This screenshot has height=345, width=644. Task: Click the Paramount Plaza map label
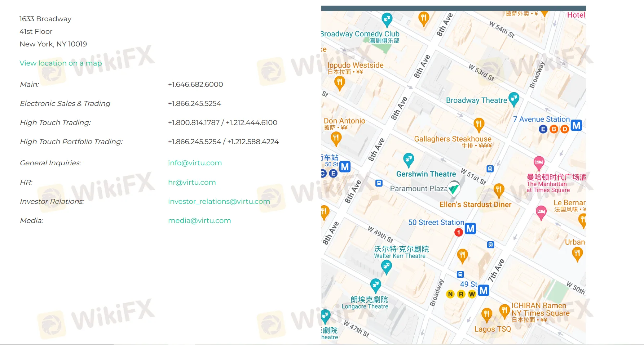click(x=419, y=189)
